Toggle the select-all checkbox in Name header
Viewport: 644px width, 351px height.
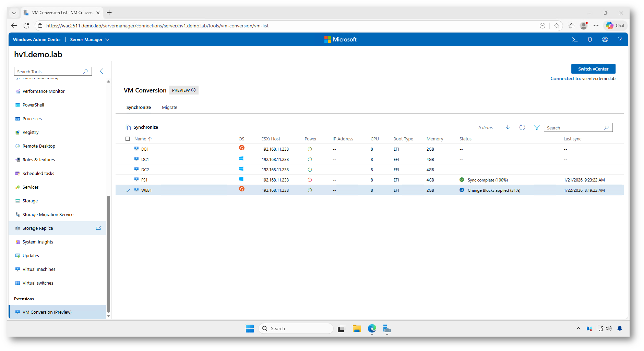click(128, 139)
